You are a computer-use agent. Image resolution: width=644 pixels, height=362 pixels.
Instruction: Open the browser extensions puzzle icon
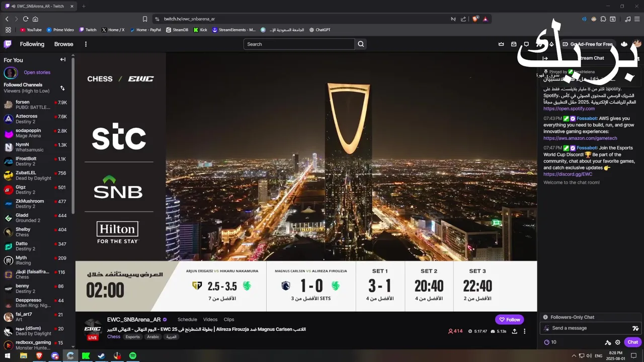point(603,19)
